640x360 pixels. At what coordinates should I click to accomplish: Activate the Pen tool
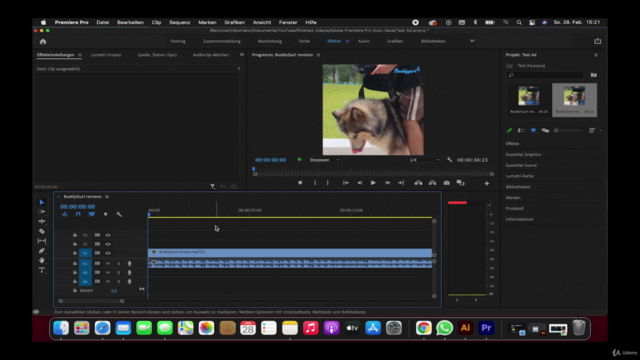pos(42,251)
